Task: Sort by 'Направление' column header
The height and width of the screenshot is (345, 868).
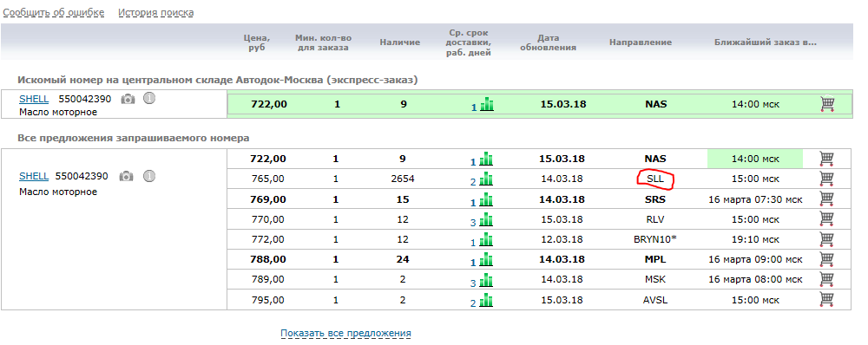Action: [641, 42]
